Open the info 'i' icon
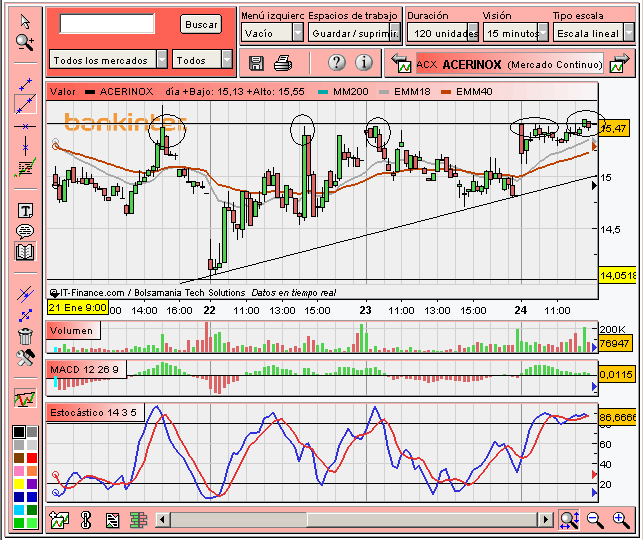This screenshot has height=540, width=643. pos(364,63)
